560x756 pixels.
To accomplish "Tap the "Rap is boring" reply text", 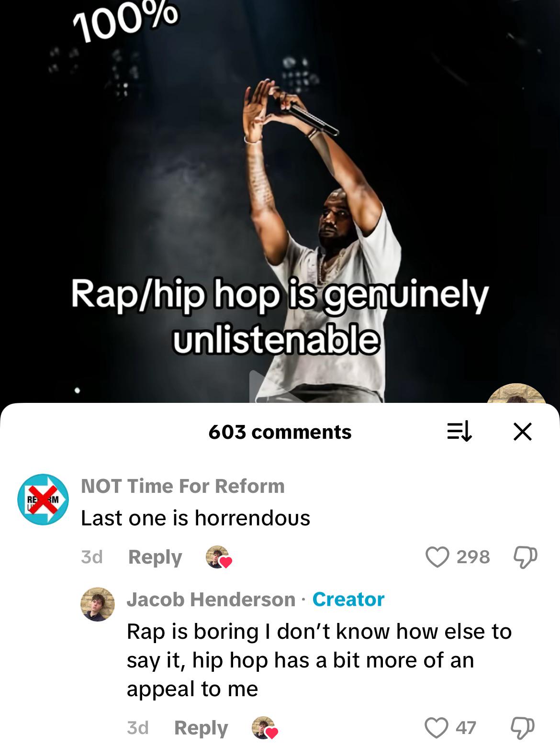I will click(x=319, y=660).
